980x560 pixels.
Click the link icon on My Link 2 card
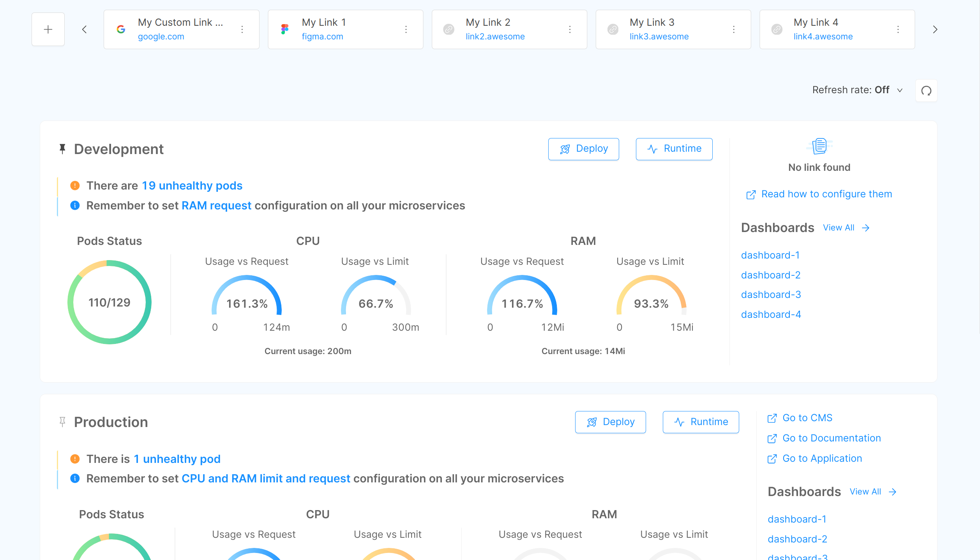tap(449, 29)
